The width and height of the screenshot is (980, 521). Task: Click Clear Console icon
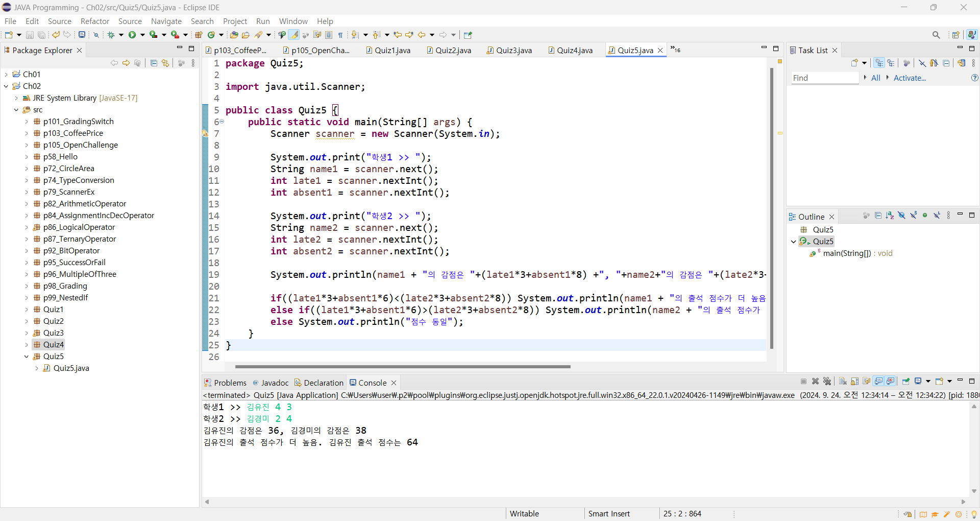[x=843, y=381]
